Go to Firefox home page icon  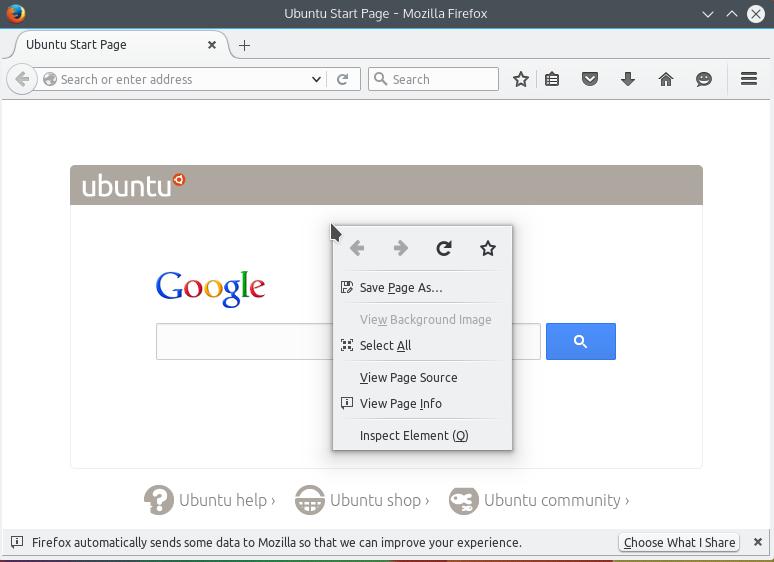point(666,79)
